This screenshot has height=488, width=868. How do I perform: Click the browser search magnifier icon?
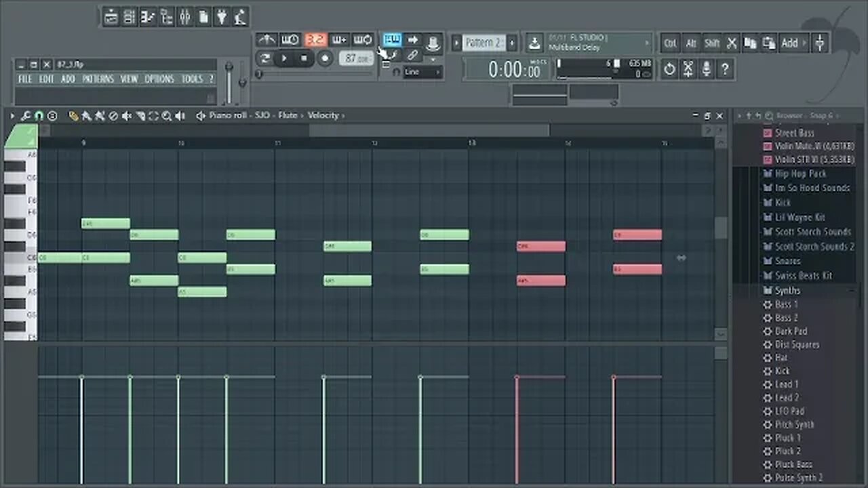[x=769, y=116]
